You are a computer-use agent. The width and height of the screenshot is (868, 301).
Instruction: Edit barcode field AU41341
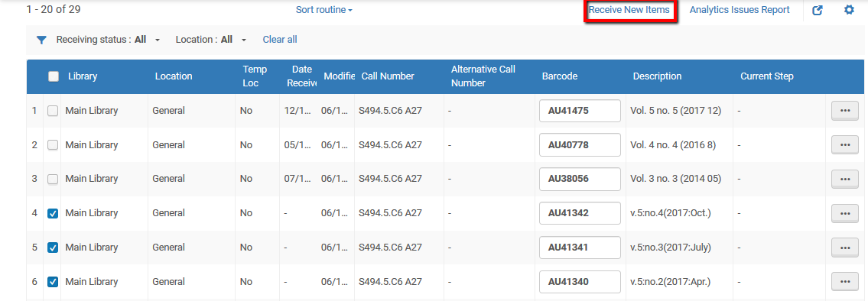coord(580,248)
